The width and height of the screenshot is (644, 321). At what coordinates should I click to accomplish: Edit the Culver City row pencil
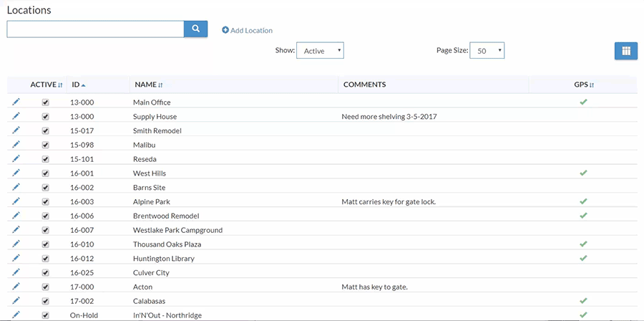pyautogui.click(x=16, y=272)
